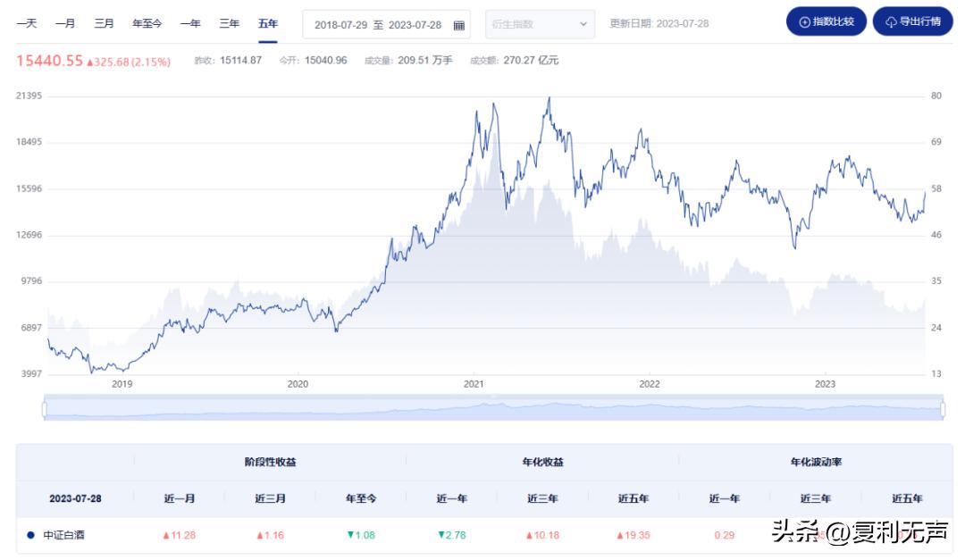Screen dimensions: 965x560
Task: Click the 导出行情 export button
Action: coord(912,22)
